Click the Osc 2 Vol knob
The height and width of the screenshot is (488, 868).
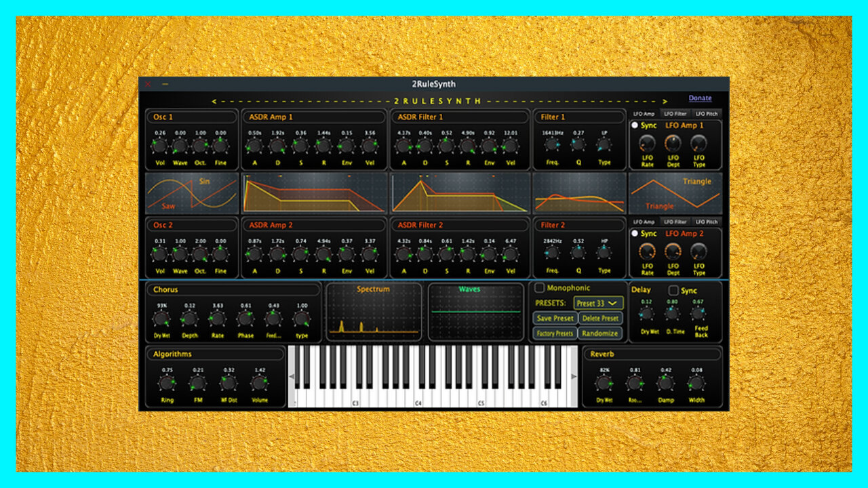[159, 254]
